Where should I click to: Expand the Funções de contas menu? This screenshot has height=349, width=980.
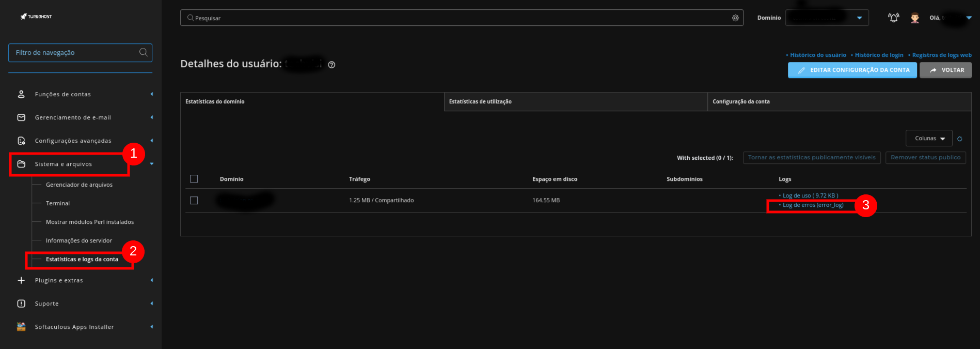click(x=63, y=94)
